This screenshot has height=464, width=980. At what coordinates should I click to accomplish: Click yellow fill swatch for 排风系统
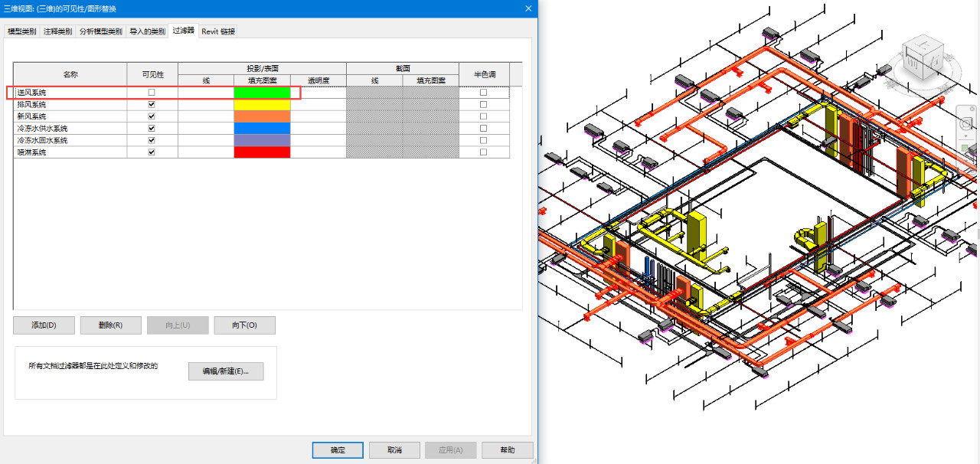262,104
